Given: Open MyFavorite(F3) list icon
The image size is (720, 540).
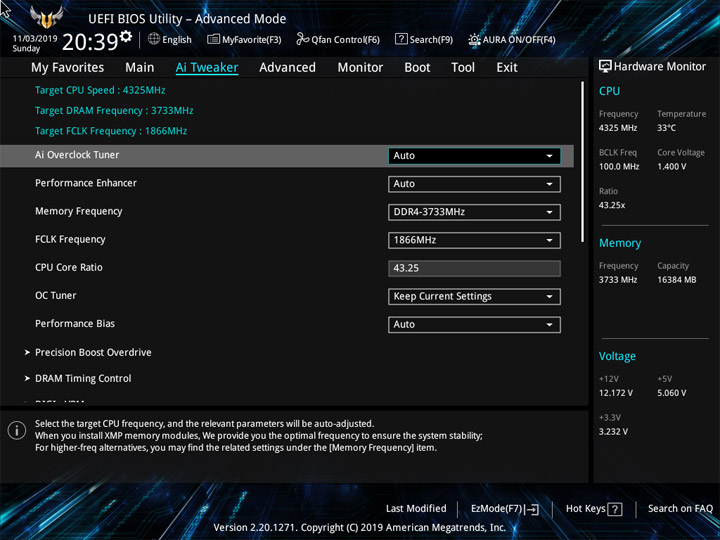Looking at the screenshot, I should pyautogui.click(x=213, y=39).
